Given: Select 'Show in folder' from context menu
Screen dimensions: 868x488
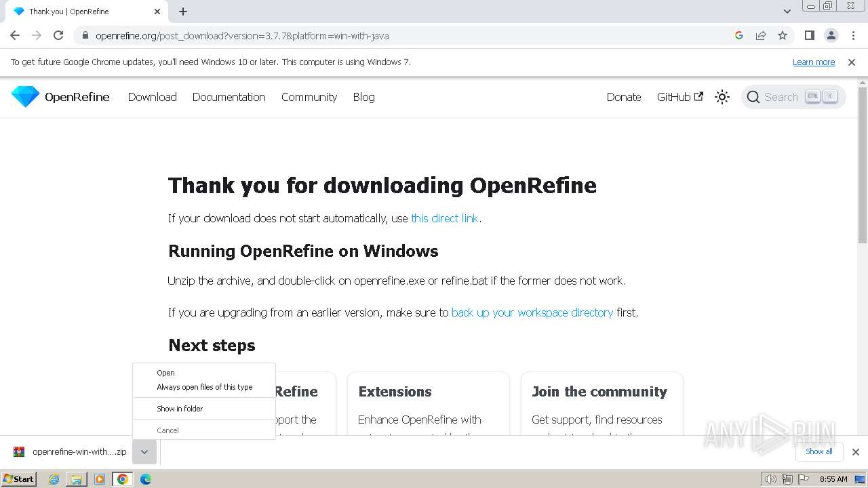Looking at the screenshot, I should [x=180, y=409].
